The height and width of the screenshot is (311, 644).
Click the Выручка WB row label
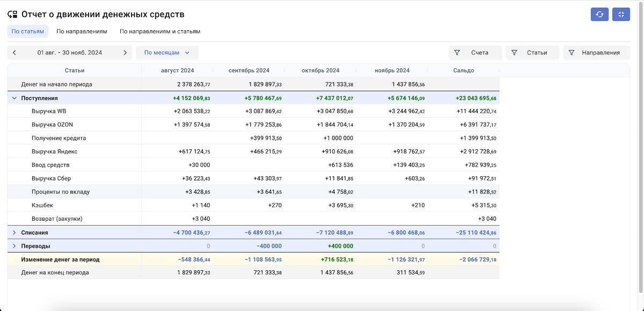click(x=49, y=111)
